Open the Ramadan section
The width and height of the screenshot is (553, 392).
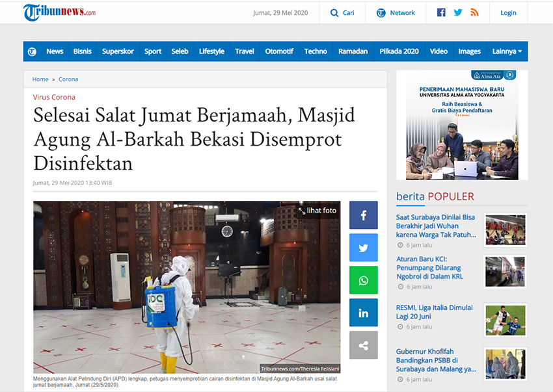353,51
